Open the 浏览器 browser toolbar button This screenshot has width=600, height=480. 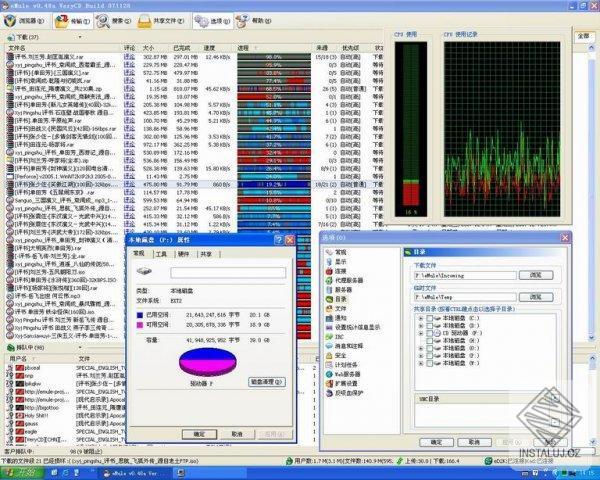[x=26, y=21]
